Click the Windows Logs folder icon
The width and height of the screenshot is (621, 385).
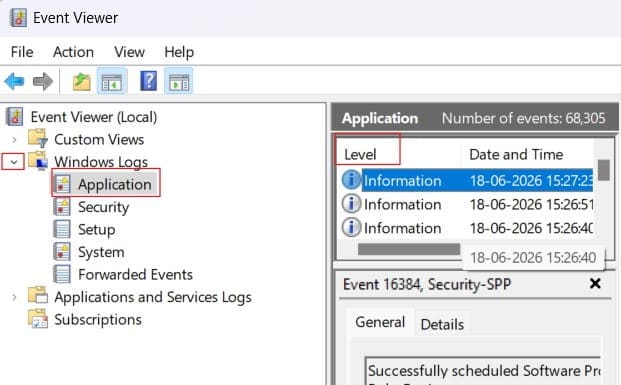tap(38, 161)
